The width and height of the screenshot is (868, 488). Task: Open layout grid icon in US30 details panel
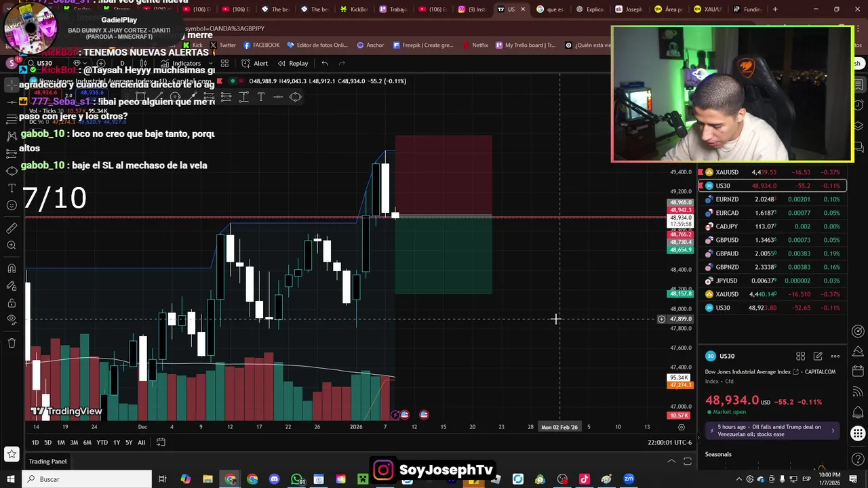800,356
